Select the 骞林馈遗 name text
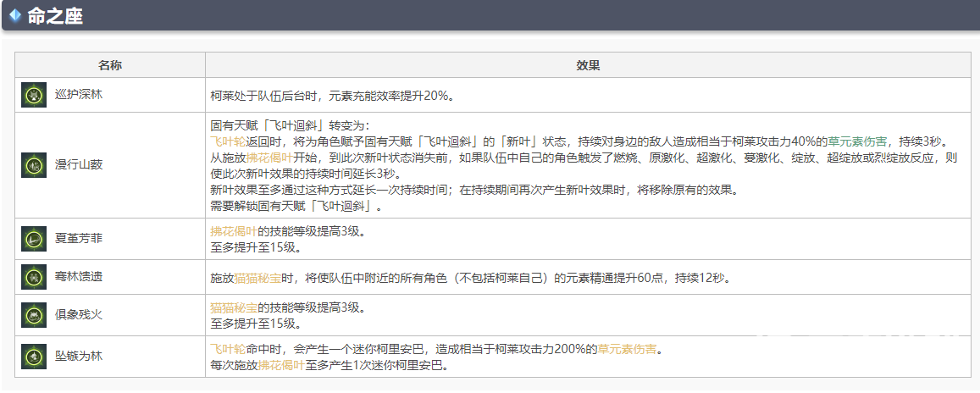 [x=78, y=277]
